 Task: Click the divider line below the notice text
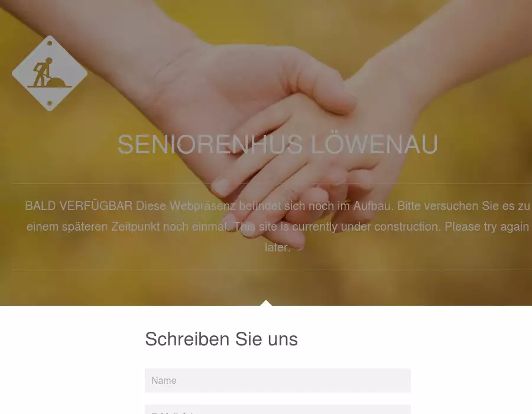(271, 270)
